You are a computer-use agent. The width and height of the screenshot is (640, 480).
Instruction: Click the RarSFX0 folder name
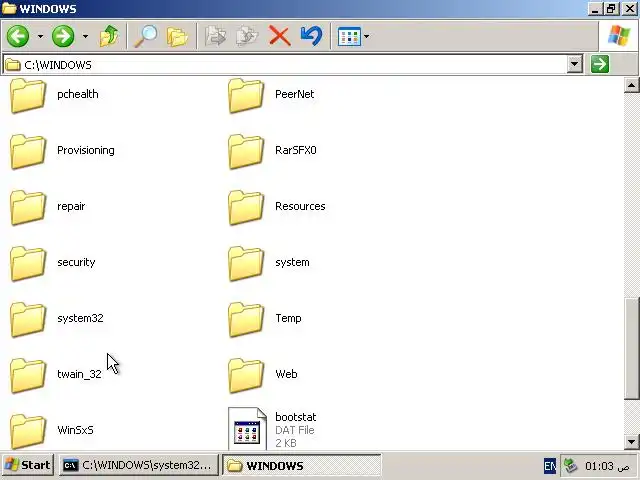coord(296,150)
